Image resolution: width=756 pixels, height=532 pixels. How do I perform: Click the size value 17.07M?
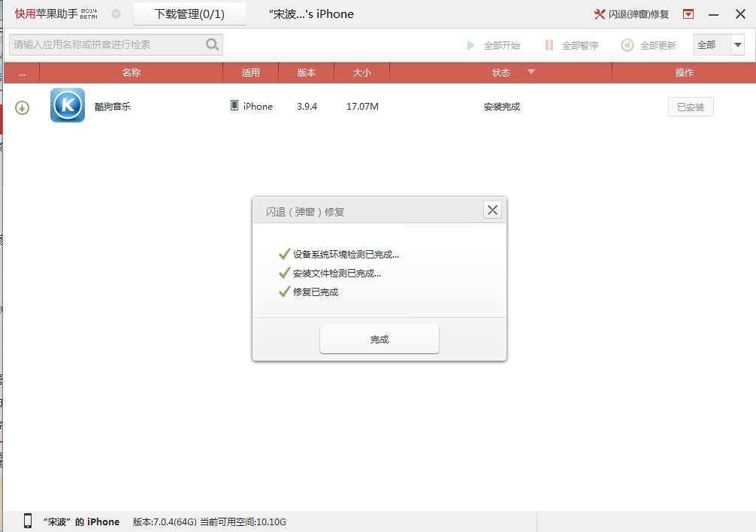[x=362, y=107]
